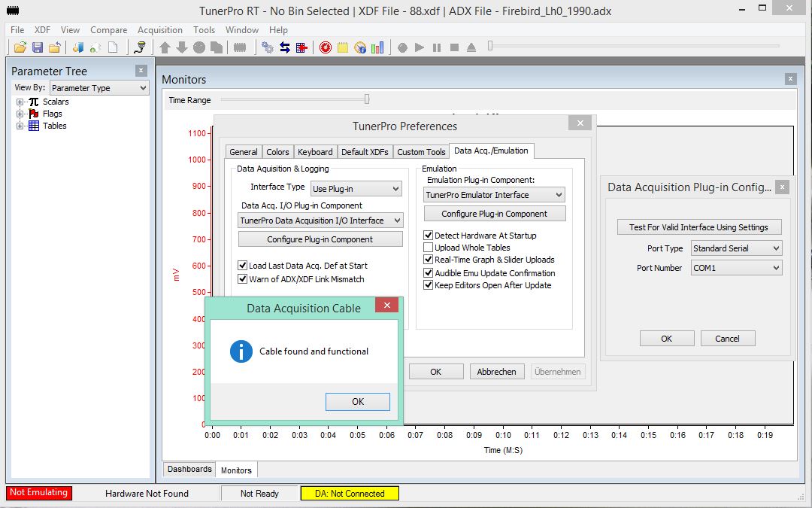The width and height of the screenshot is (812, 508).
Task: Click the red round gauge toolbar icon
Action: pos(326,47)
